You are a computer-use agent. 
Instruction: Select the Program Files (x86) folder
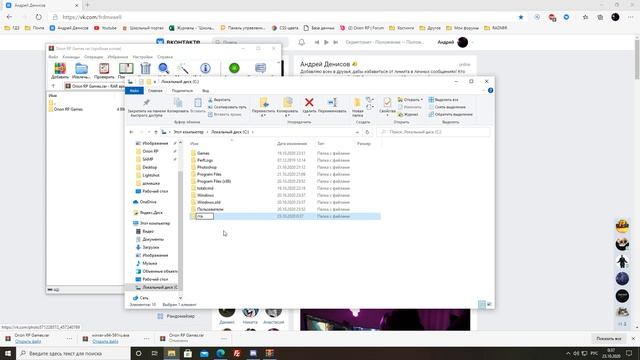(213, 181)
